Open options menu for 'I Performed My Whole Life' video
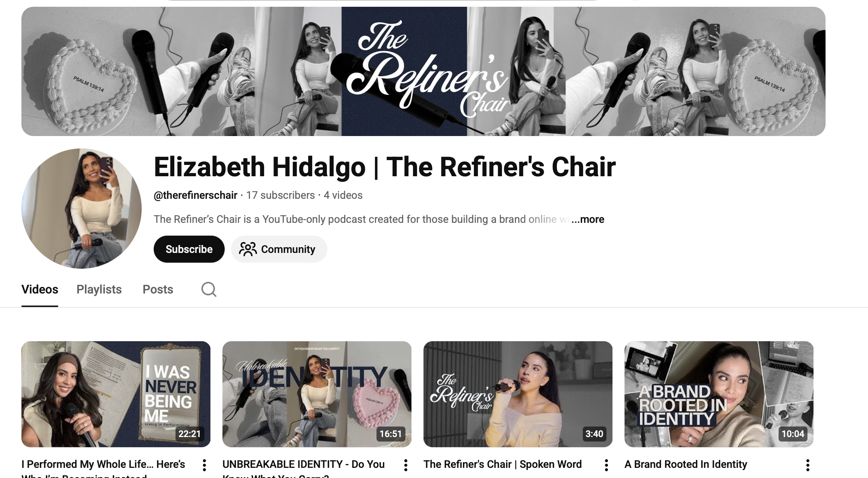The image size is (868, 478). coord(204,465)
